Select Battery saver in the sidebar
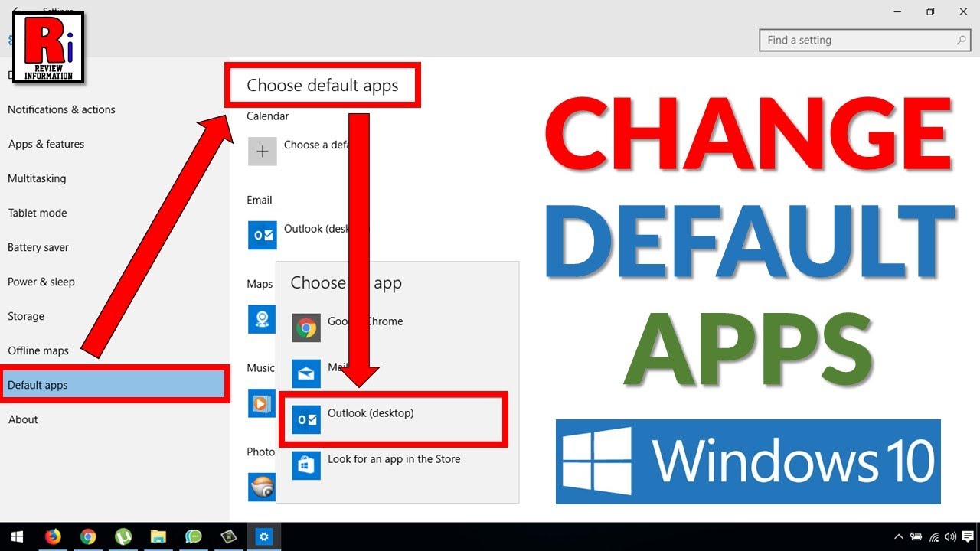Image resolution: width=980 pixels, height=551 pixels. tap(38, 247)
